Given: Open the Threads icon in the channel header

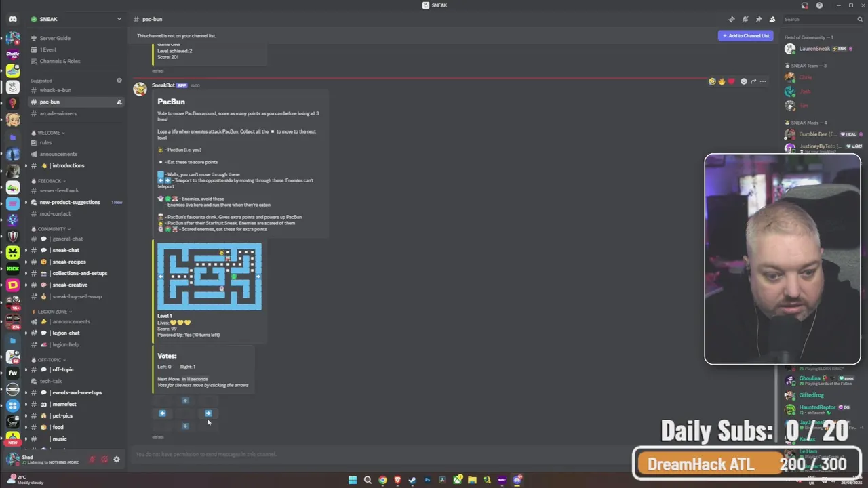Looking at the screenshot, I should (x=731, y=19).
